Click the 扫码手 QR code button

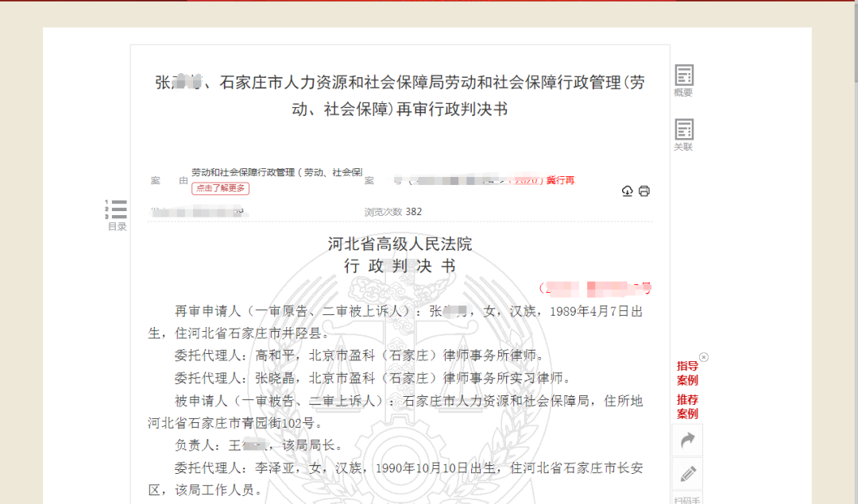tap(687, 498)
